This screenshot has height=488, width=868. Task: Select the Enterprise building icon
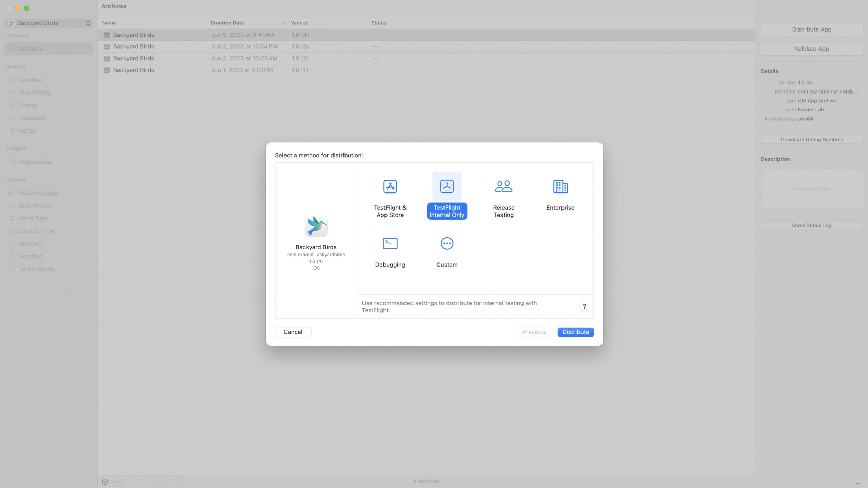coord(560,186)
